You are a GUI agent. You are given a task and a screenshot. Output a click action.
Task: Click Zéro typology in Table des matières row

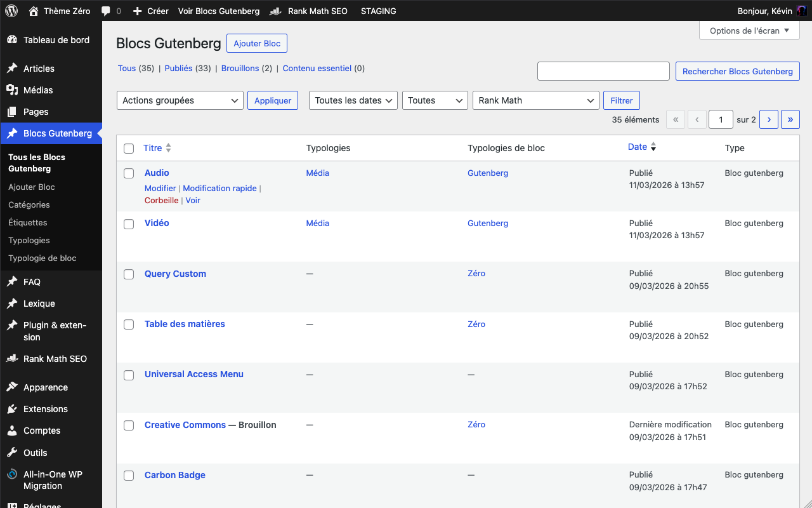click(476, 324)
